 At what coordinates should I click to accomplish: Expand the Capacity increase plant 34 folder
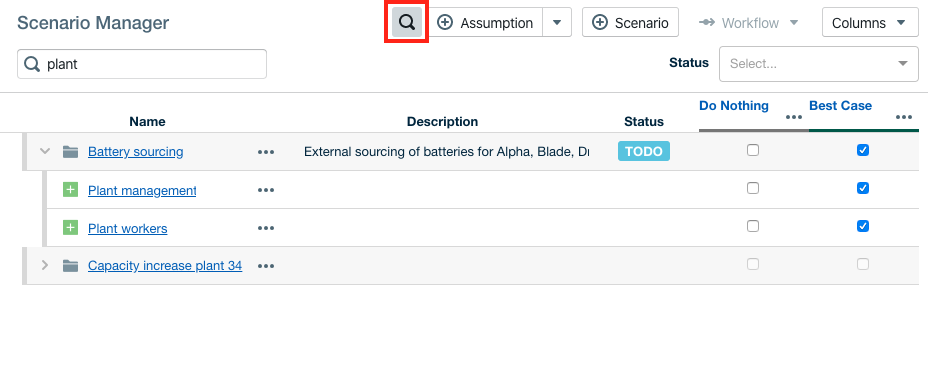[x=45, y=266]
